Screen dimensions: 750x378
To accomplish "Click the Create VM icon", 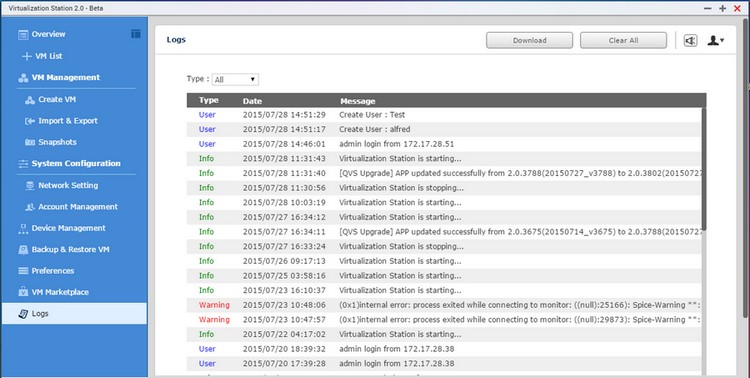I will point(30,100).
